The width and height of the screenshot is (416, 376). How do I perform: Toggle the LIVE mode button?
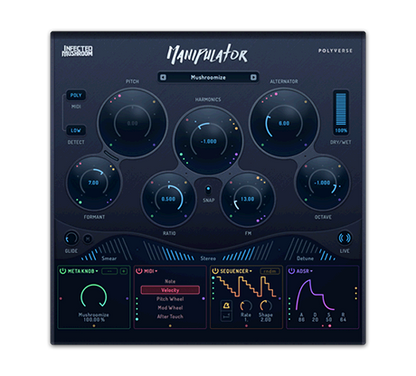(x=344, y=238)
